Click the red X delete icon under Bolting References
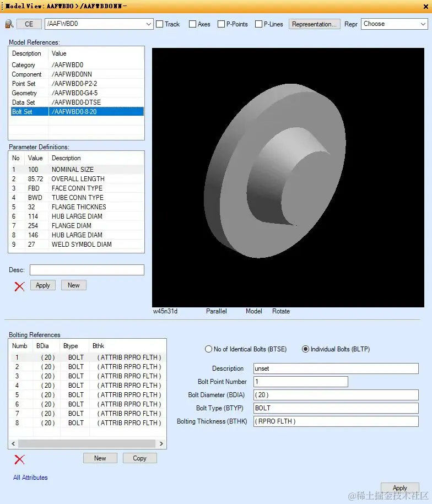 pyautogui.click(x=20, y=459)
